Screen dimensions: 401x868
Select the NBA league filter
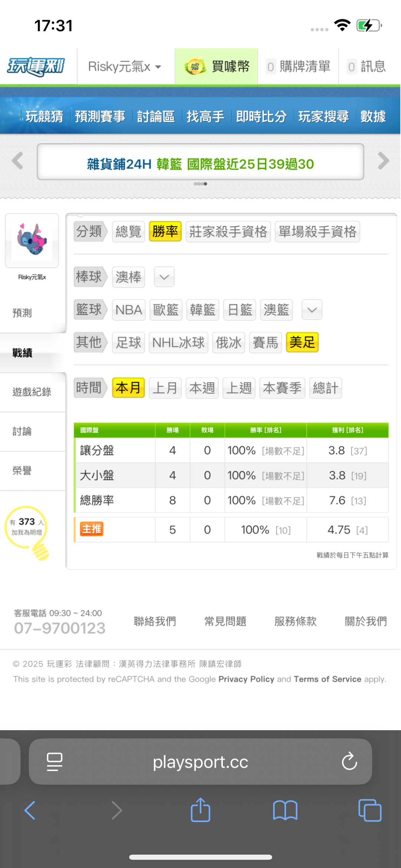click(128, 310)
